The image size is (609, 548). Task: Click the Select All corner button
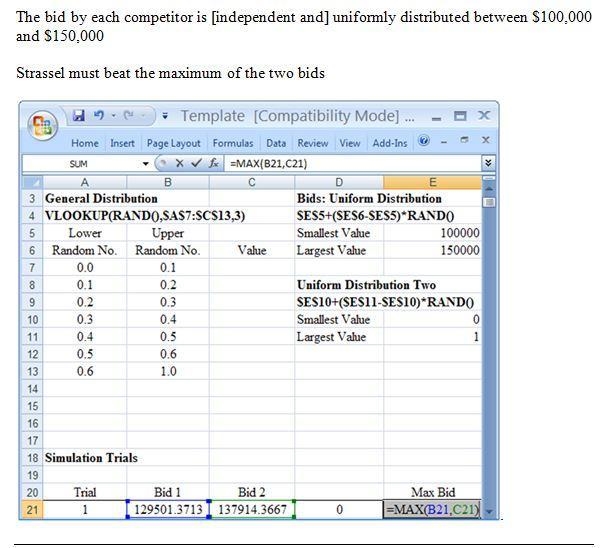point(33,182)
